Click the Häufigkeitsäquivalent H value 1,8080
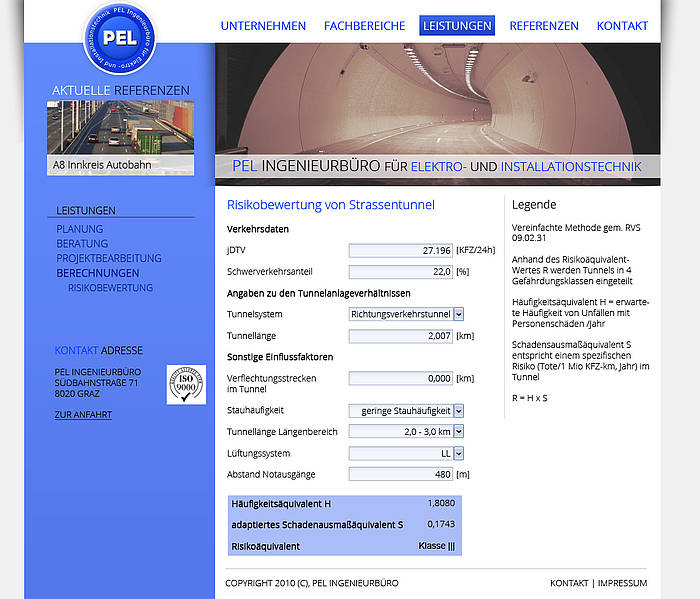The height and width of the screenshot is (599, 700). click(x=441, y=503)
